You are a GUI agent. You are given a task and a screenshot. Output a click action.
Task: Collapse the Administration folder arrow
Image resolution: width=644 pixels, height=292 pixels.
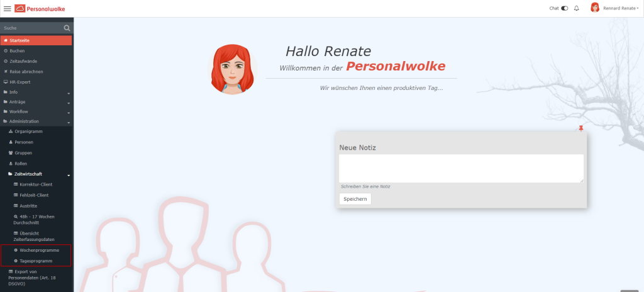click(x=69, y=123)
